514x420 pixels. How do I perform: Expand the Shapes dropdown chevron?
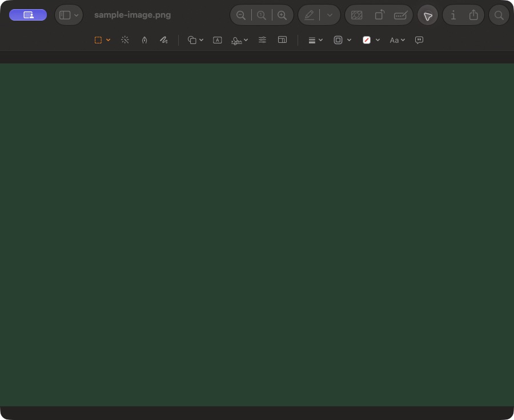(201, 40)
